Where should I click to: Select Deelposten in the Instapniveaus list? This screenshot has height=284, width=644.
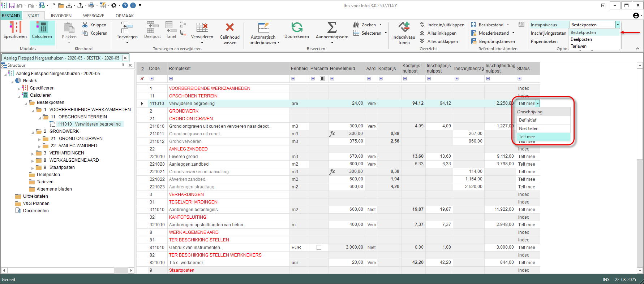pyautogui.click(x=581, y=39)
